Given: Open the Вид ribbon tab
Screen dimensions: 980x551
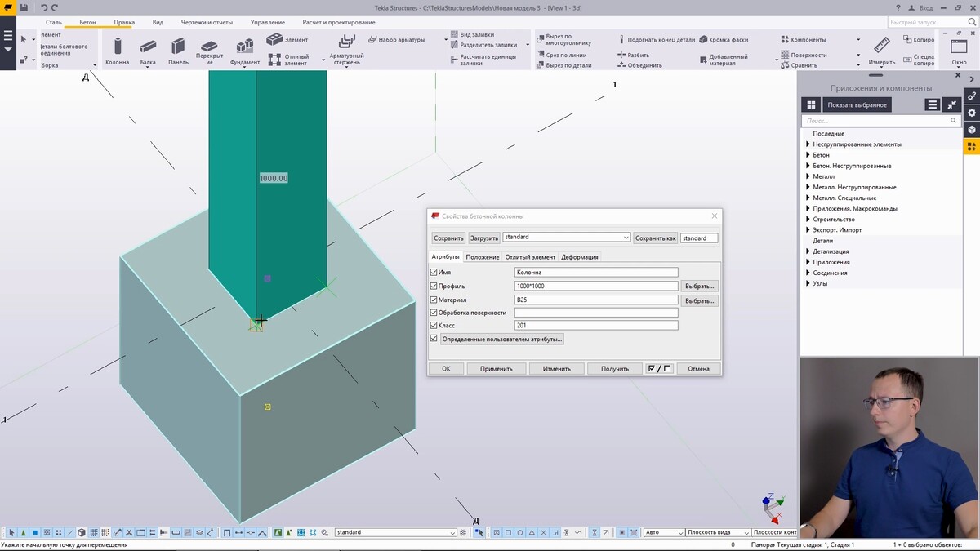Looking at the screenshot, I should tap(158, 22).
